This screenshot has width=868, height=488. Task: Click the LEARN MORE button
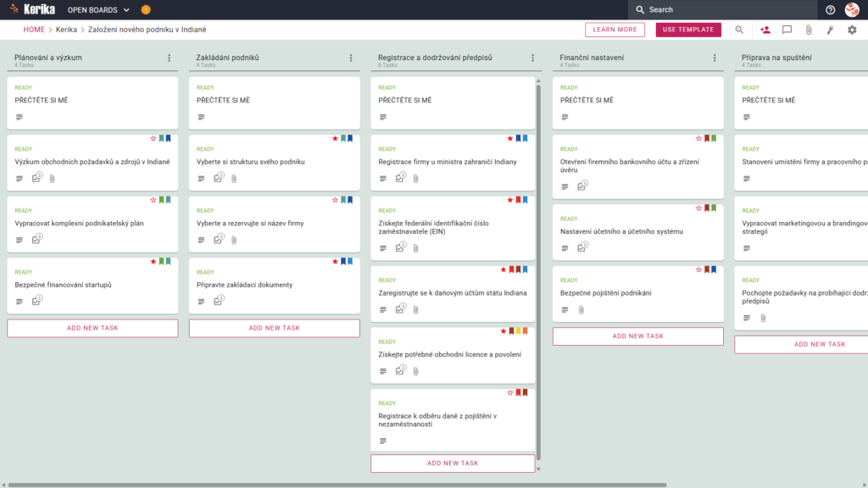pyautogui.click(x=615, y=30)
